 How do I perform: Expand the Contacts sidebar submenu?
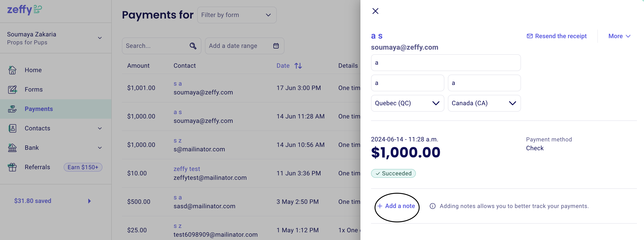click(100, 128)
